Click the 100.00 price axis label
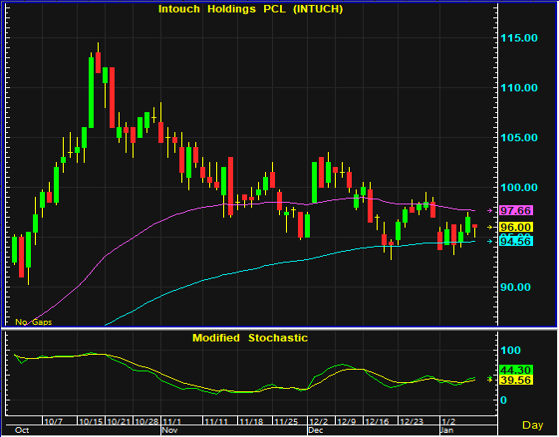 pos(519,187)
